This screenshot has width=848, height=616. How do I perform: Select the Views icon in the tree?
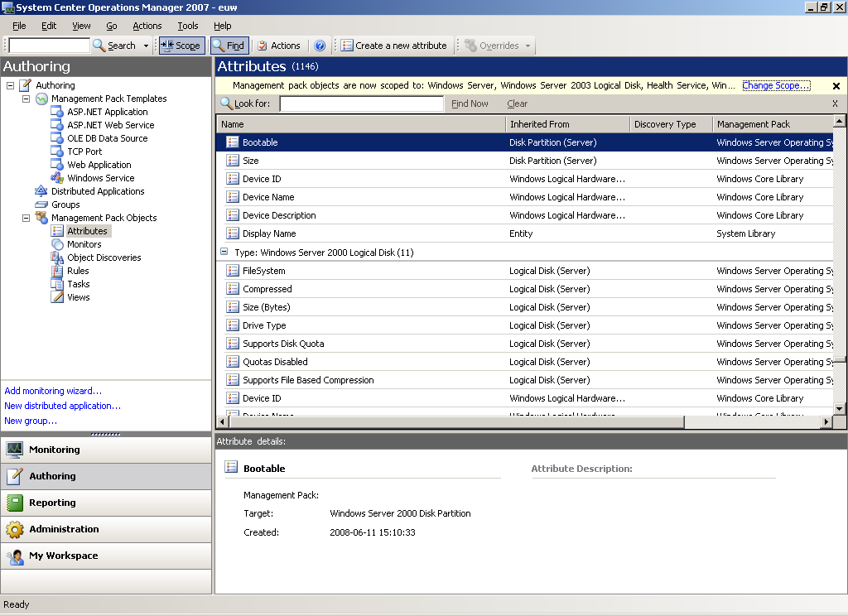[x=57, y=297]
